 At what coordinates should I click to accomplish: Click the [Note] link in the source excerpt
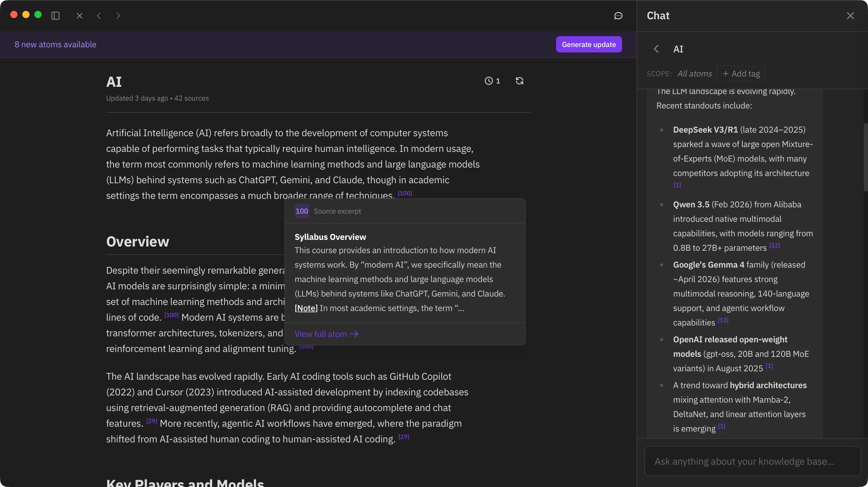tap(306, 308)
